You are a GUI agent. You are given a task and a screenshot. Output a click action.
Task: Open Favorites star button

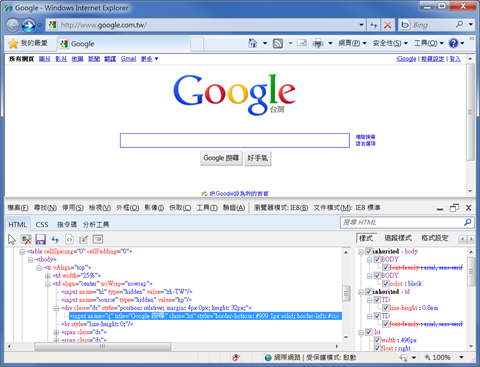pos(13,43)
